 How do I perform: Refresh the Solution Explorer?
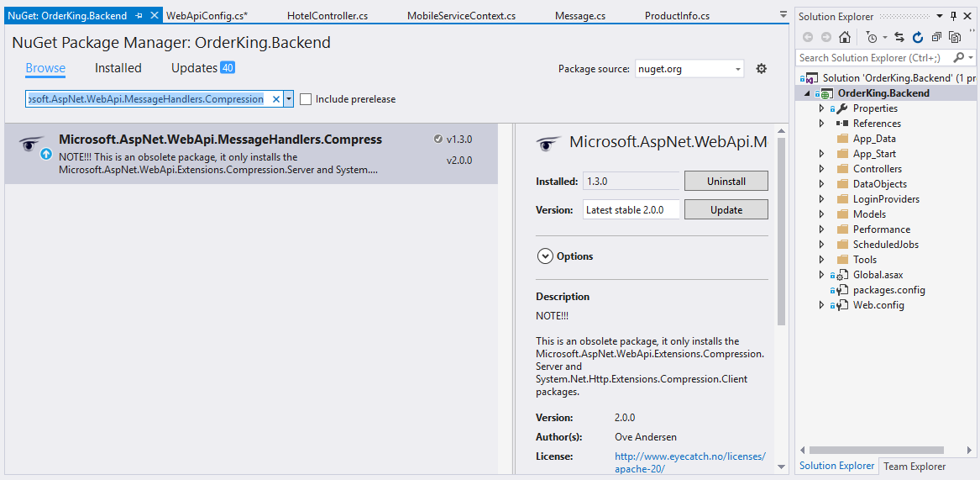[x=918, y=37]
